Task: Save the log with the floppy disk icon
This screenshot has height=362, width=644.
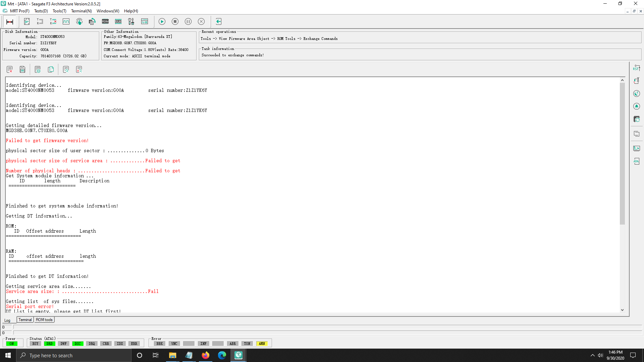Action: pyautogui.click(x=22, y=69)
